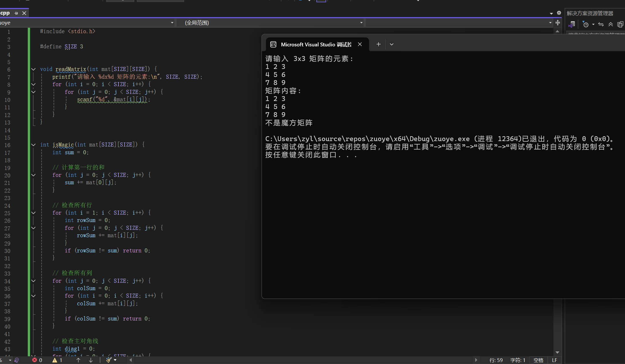Click the sync with active document icon

coord(601,25)
